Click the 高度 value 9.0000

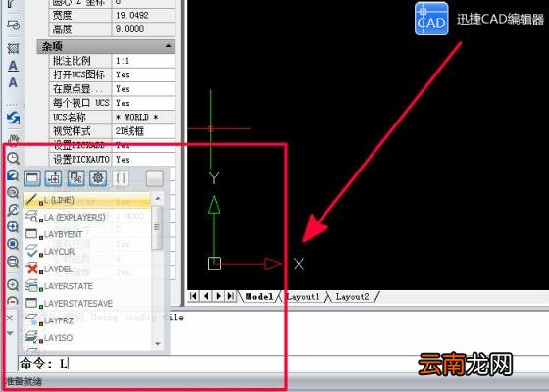click(143, 29)
